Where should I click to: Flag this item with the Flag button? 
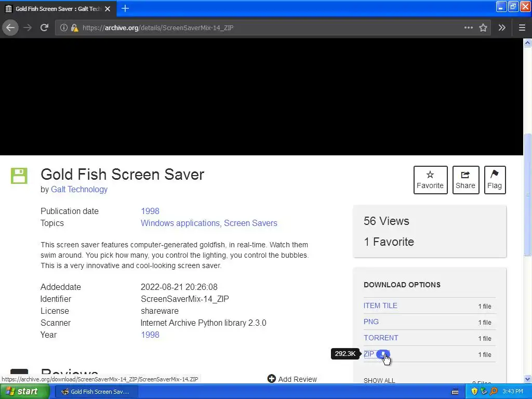pyautogui.click(x=495, y=180)
